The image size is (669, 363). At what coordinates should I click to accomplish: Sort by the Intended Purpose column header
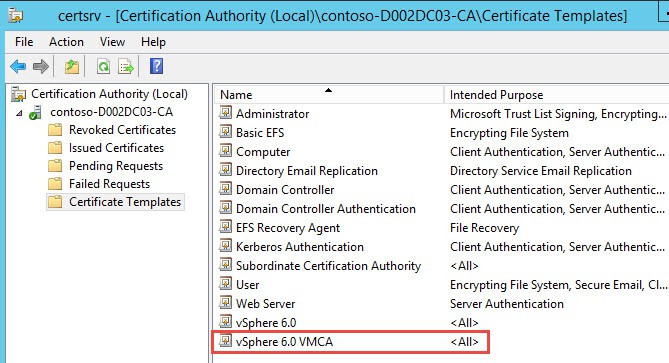(556, 95)
